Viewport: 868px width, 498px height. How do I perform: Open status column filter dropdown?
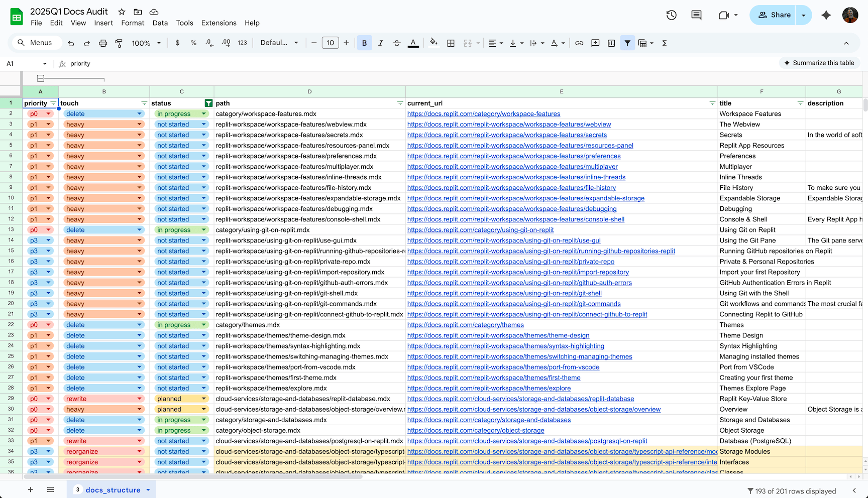208,103
